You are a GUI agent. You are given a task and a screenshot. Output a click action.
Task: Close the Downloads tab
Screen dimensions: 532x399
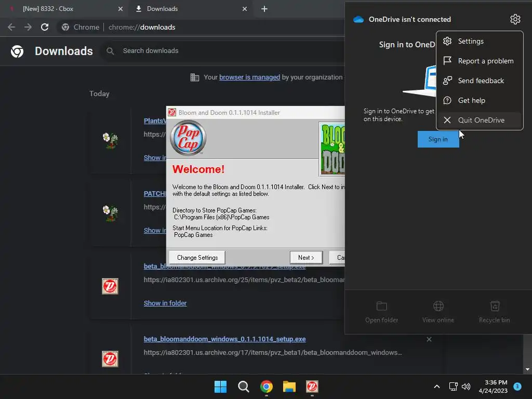(245, 9)
